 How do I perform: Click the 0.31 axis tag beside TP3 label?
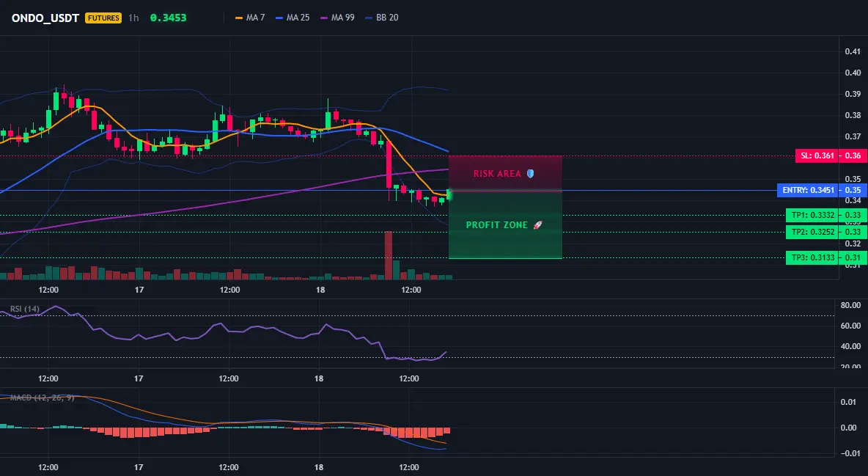(x=853, y=257)
